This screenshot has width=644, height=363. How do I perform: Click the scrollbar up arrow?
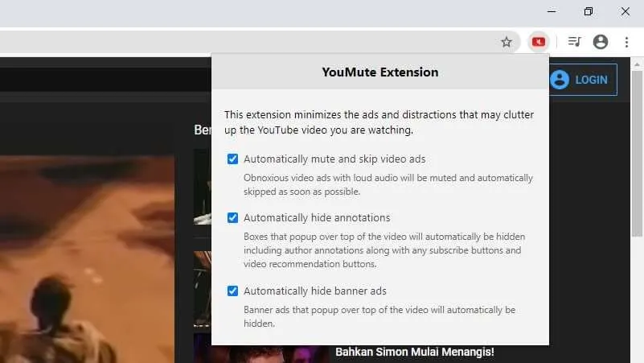637,64
